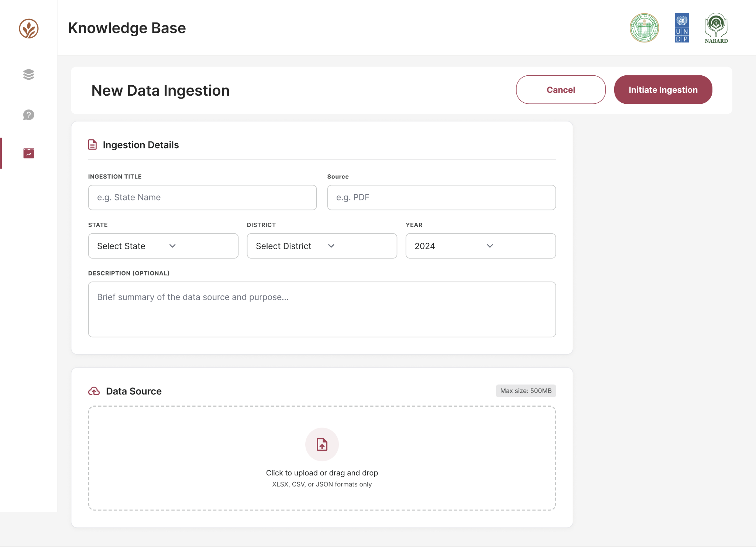The height and width of the screenshot is (547, 756).
Task: Click the INGESTION TITLE label
Action: pyautogui.click(x=115, y=177)
